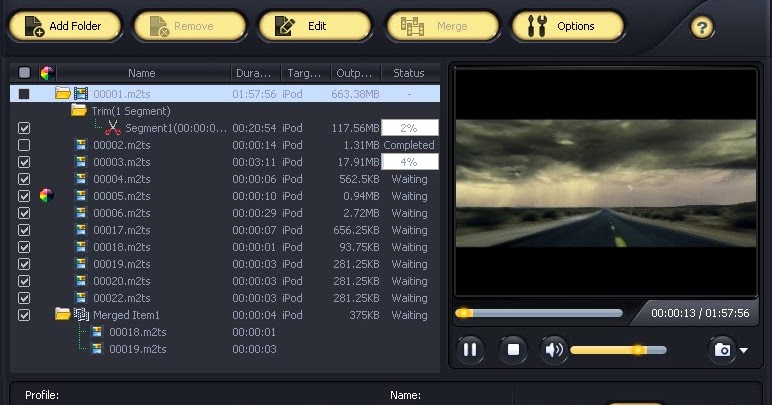772x405 pixels.
Task: Click the file icon of 00003.m2ts
Action: [81, 162]
